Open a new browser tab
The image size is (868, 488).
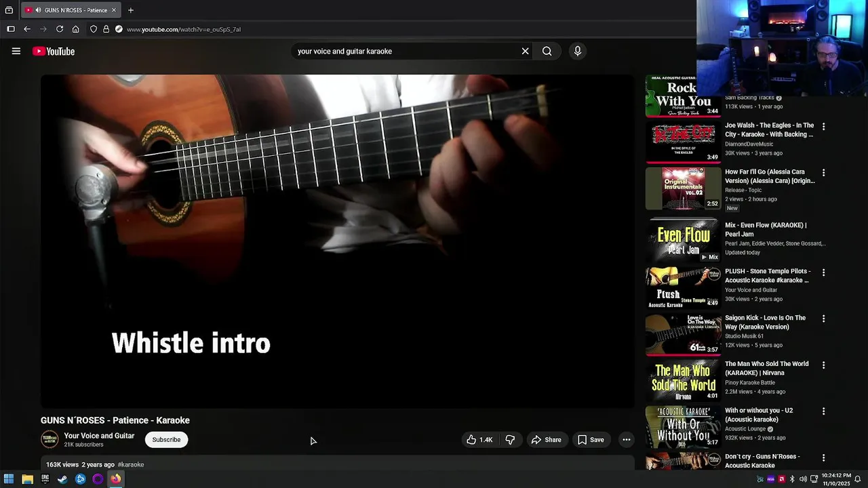(131, 10)
